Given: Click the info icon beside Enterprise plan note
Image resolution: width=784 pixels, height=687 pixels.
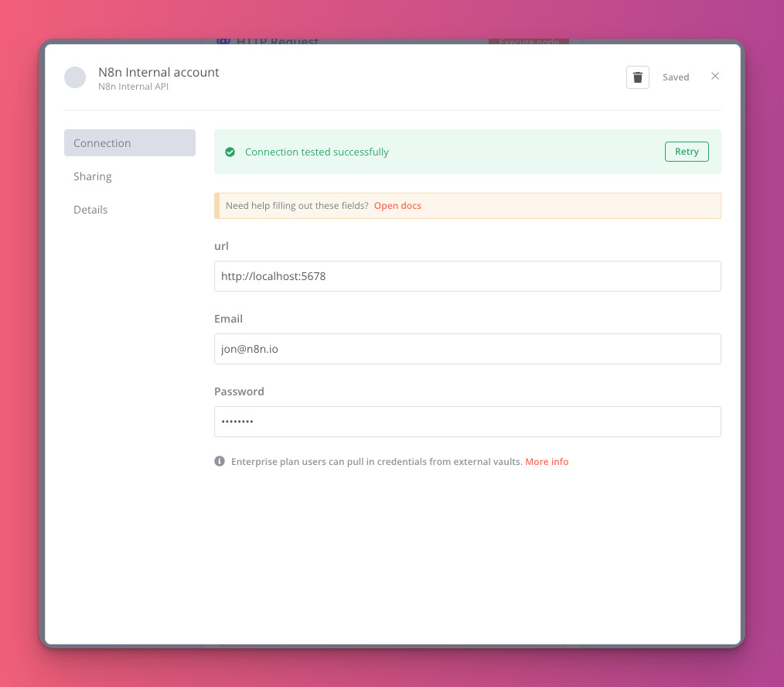Looking at the screenshot, I should [x=220, y=461].
